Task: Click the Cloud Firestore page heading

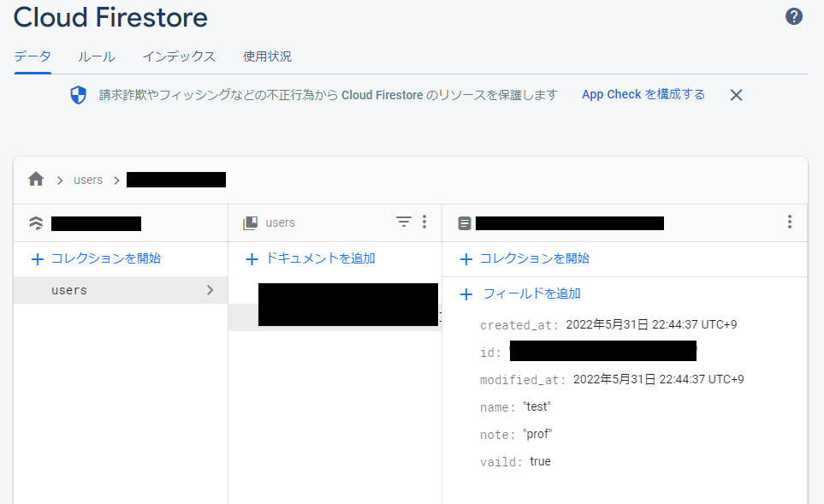Action: (110, 17)
